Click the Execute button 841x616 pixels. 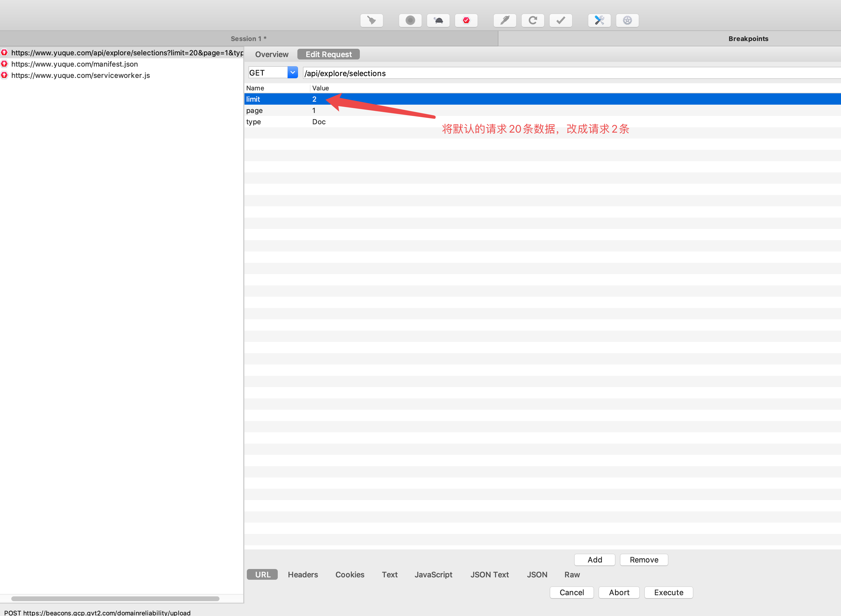(668, 593)
